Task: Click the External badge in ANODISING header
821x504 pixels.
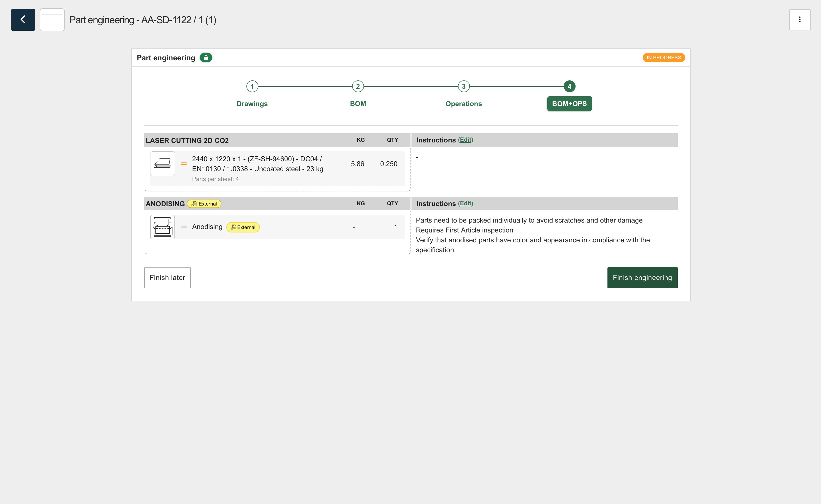Action: coord(204,204)
